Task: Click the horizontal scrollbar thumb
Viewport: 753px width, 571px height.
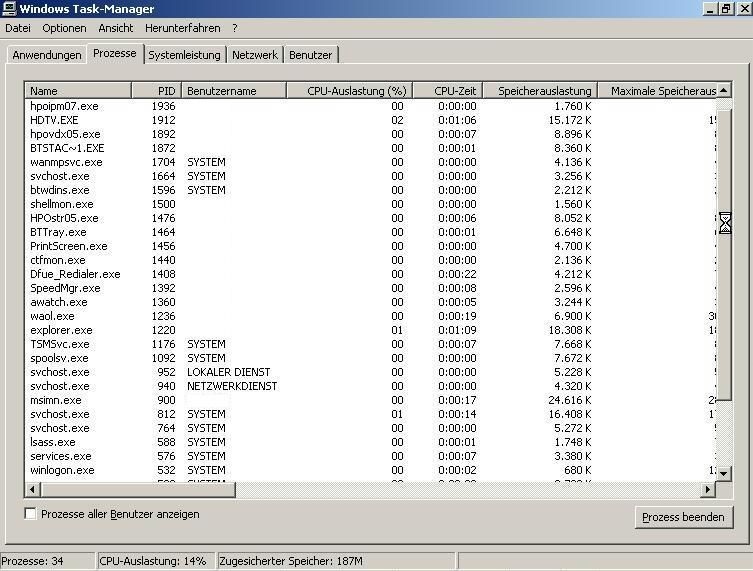Action: coord(138,490)
